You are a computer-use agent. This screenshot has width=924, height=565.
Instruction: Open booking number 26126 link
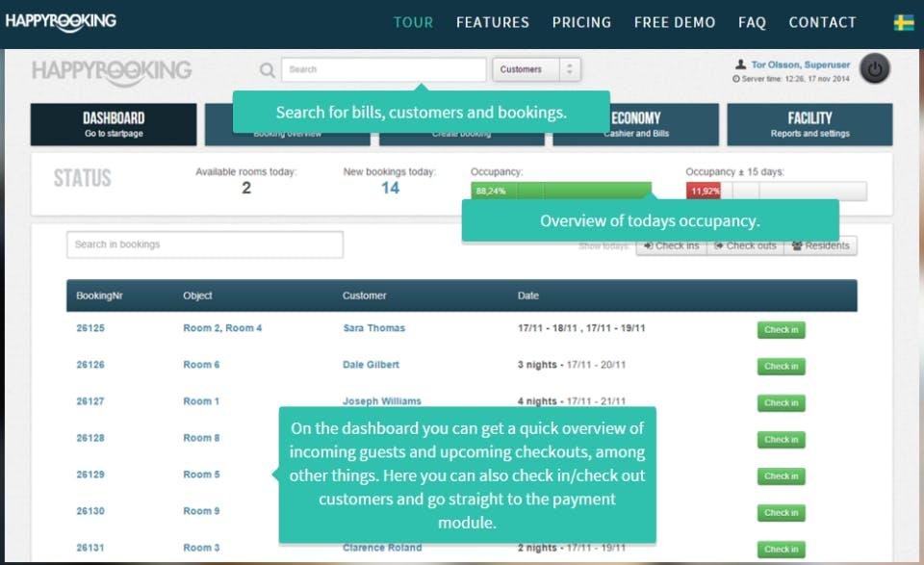click(90, 365)
